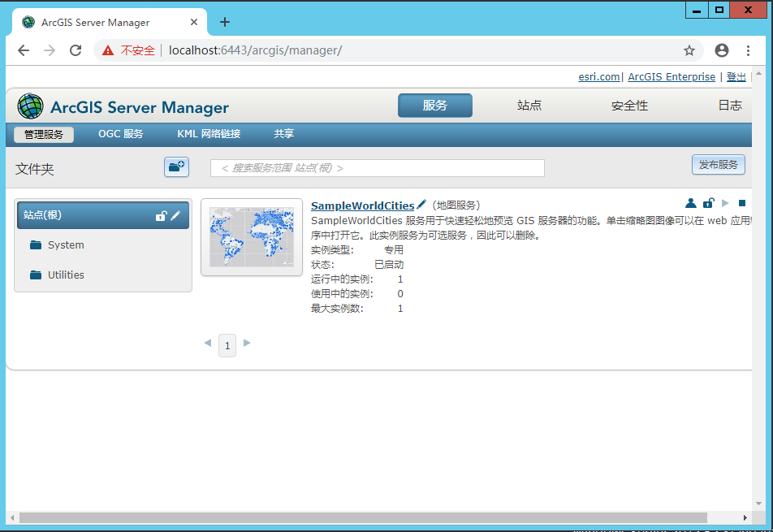Stop SampleWorldCities with the square stop icon

742,203
